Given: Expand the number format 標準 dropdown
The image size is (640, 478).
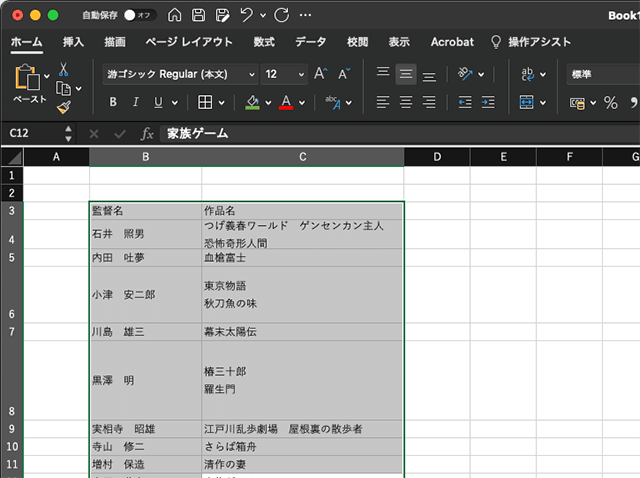Looking at the screenshot, I should pos(602,74).
